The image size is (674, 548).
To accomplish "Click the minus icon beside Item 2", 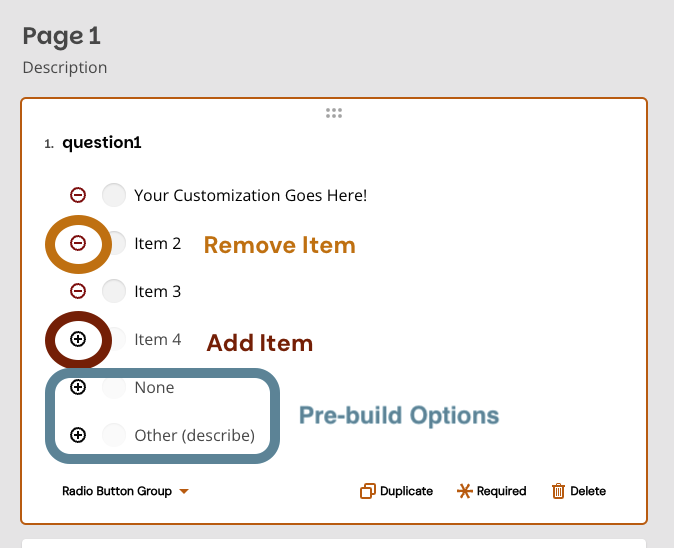I will click(x=78, y=243).
